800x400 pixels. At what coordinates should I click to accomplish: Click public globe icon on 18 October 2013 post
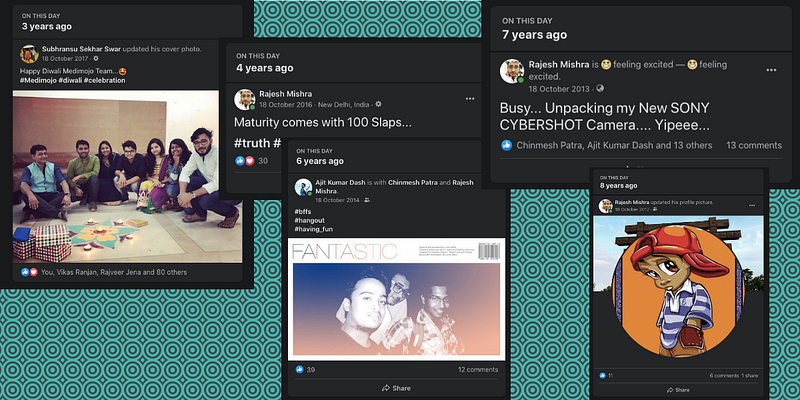(x=600, y=88)
